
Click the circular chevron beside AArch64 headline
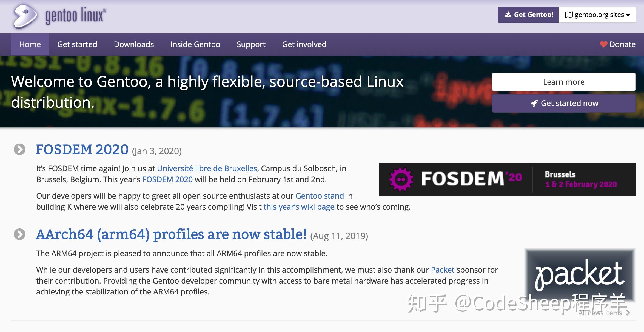[x=19, y=234]
